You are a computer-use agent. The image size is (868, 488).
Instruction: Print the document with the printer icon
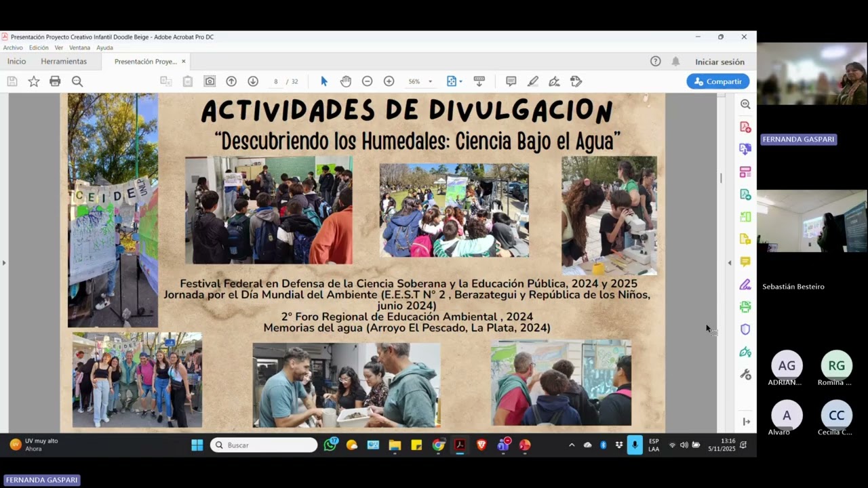coord(55,81)
